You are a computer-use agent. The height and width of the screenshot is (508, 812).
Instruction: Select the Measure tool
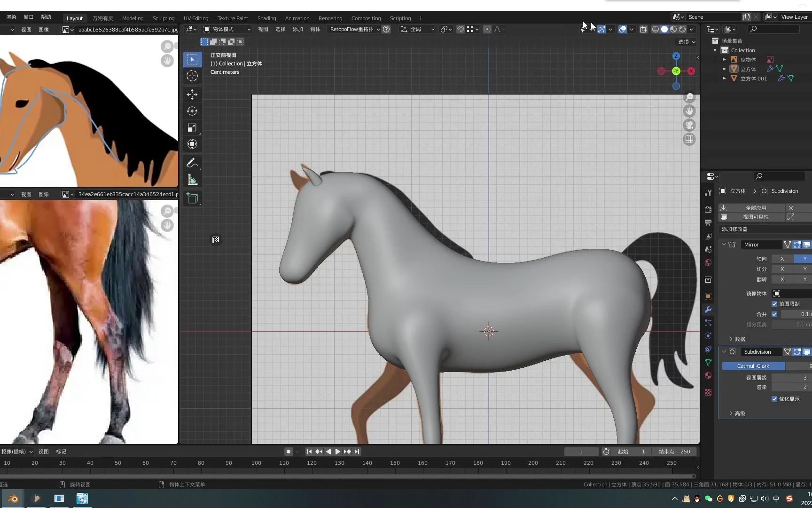(192, 179)
